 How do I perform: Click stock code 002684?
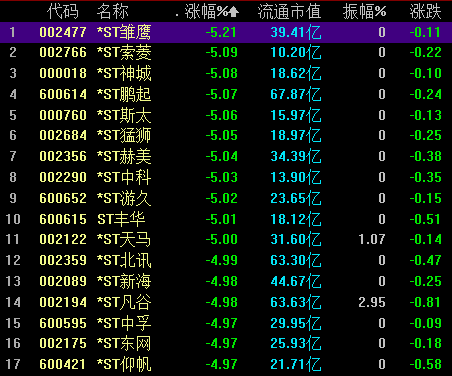pos(63,135)
